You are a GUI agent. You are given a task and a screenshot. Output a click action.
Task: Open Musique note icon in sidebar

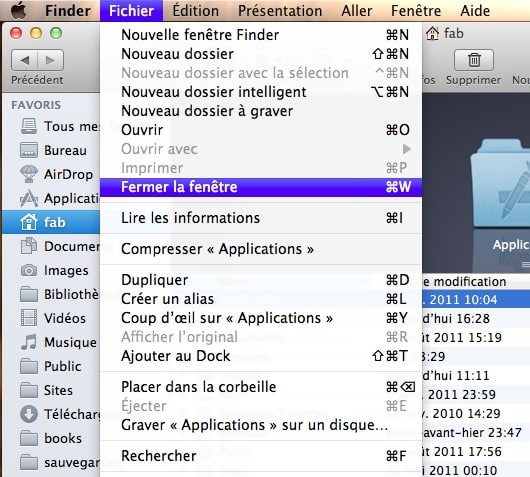(x=29, y=342)
